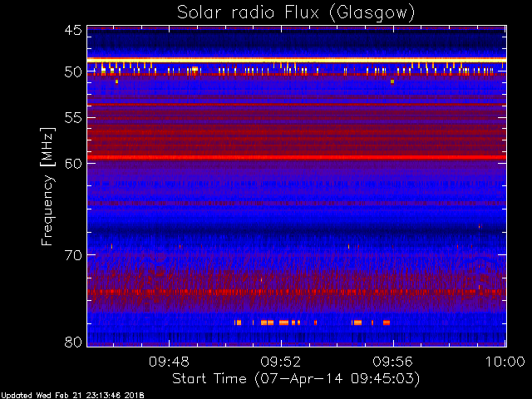The width and height of the screenshot is (532, 399).
Task: Click the 09:56 time axis label
Action: (393, 362)
